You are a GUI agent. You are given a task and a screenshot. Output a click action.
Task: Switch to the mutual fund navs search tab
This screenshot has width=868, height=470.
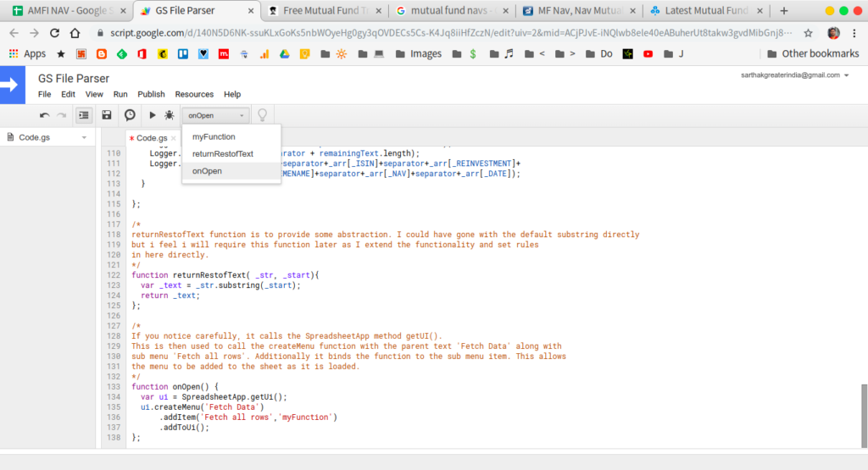tap(451, 10)
